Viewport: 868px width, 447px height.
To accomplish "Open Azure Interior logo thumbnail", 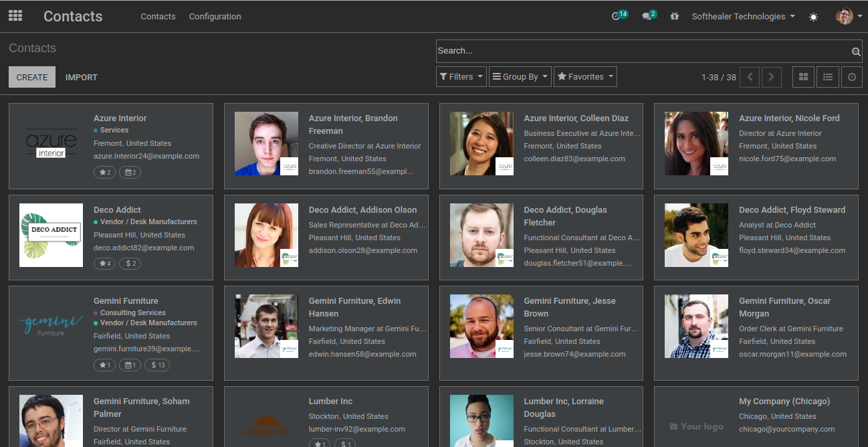I will click(x=51, y=144).
